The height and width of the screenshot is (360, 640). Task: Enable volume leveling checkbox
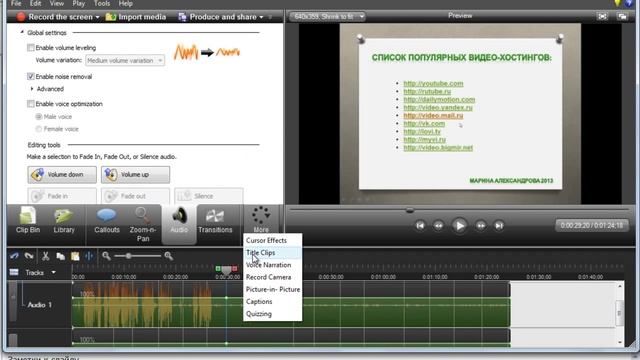pos(31,48)
